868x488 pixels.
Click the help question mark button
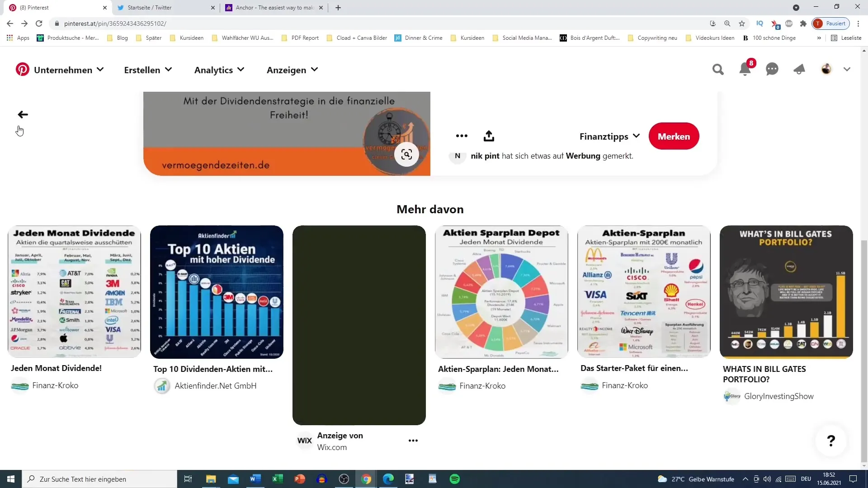coord(831,441)
